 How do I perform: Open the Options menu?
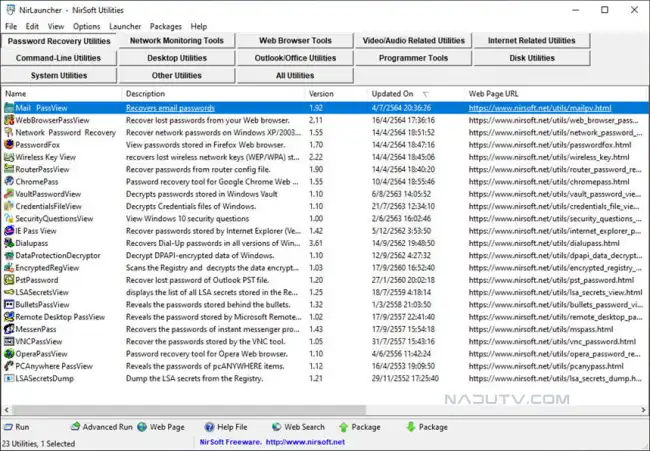coord(86,27)
